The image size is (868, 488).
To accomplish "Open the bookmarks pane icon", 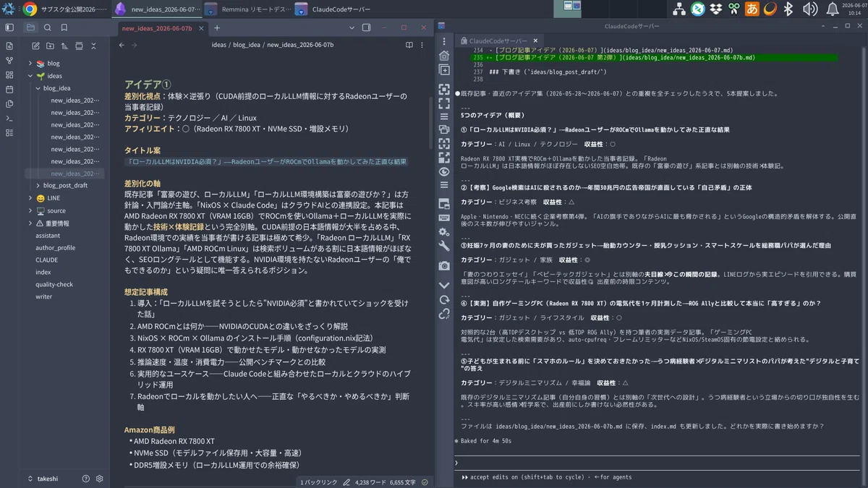I will [x=64, y=27].
